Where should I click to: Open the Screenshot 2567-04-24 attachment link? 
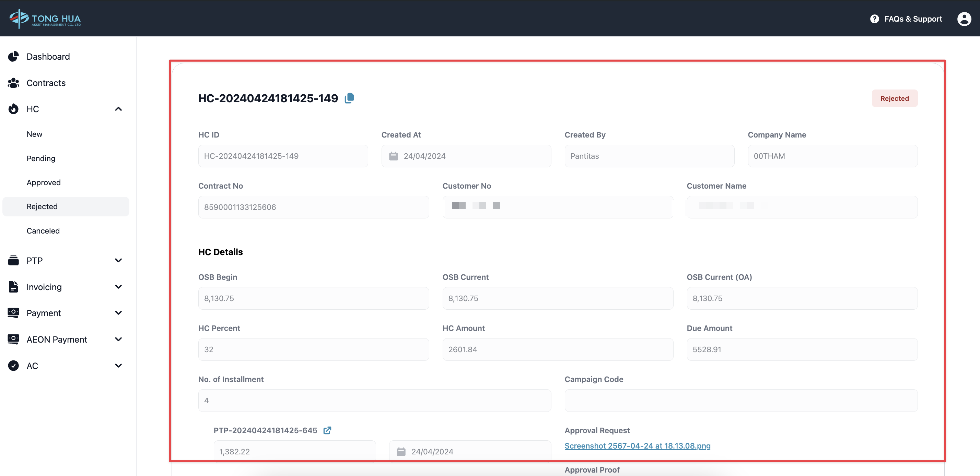point(637,445)
